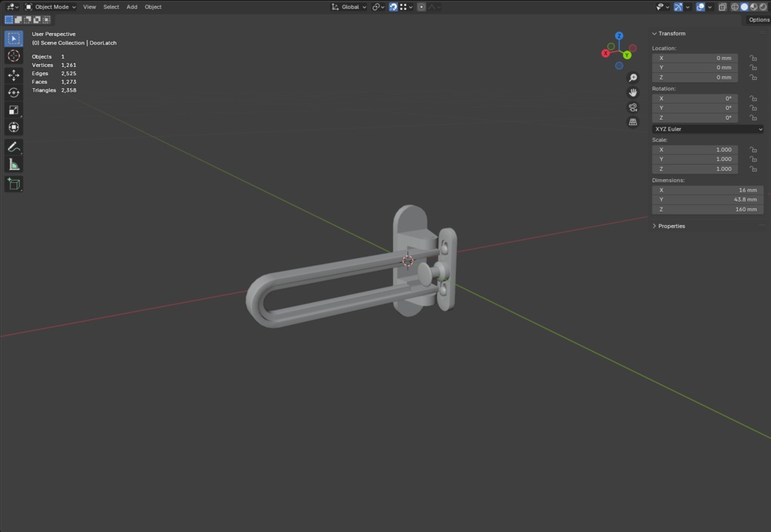Toggle snapping magnet button

pyautogui.click(x=393, y=7)
